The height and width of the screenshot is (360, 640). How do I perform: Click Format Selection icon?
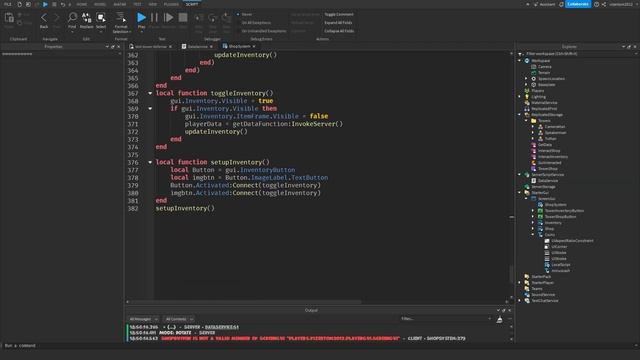pyautogui.click(x=121, y=17)
